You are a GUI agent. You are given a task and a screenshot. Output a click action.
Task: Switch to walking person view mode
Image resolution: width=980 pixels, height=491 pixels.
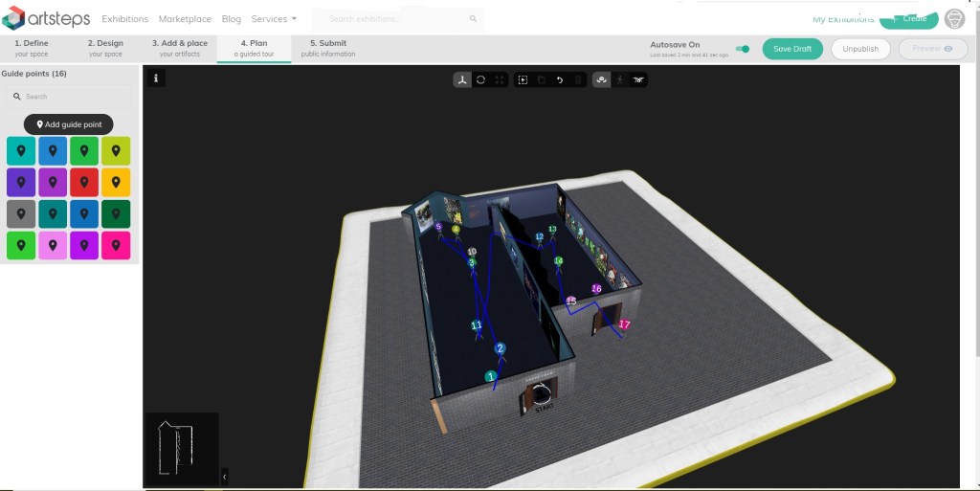click(x=619, y=79)
